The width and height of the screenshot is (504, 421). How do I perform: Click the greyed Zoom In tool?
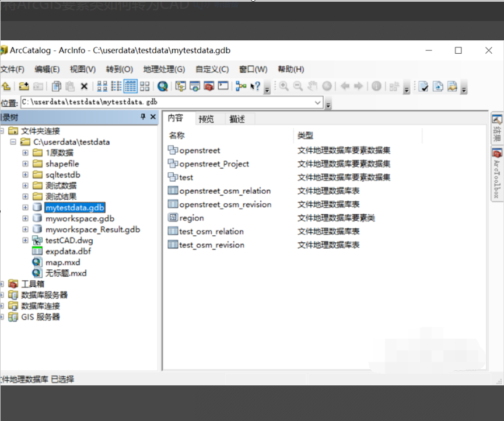tap(283, 86)
